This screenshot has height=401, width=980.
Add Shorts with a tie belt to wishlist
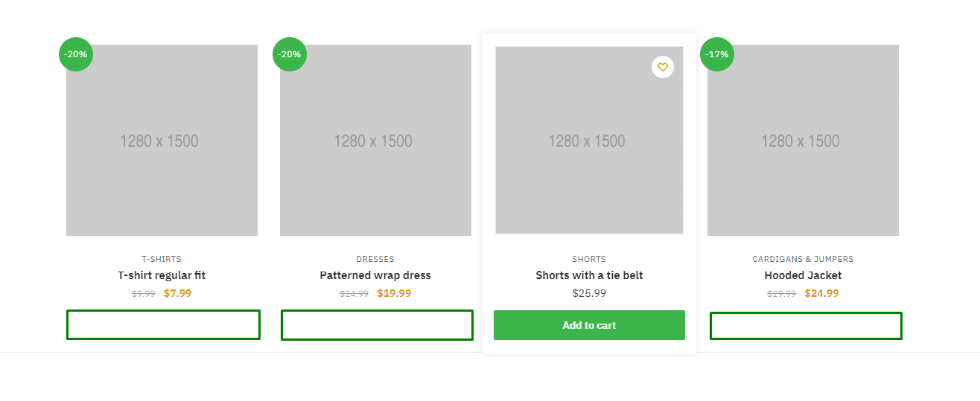coord(663,67)
